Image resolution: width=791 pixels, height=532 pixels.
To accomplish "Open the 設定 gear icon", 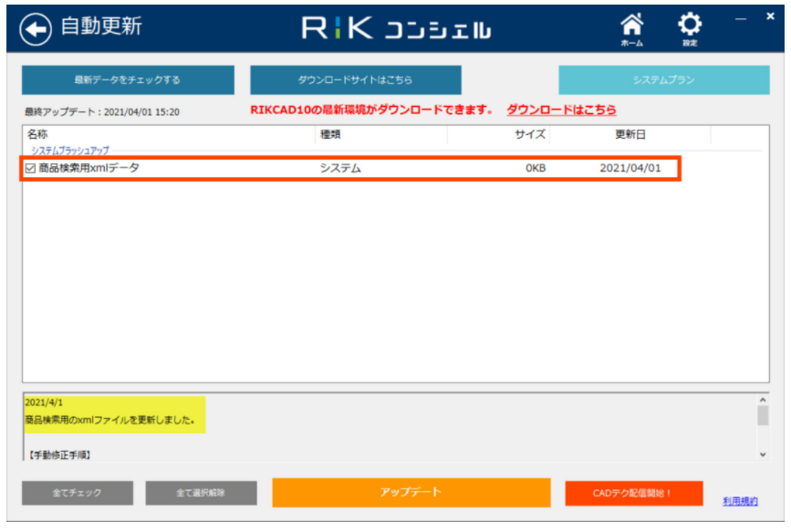I will (690, 29).
